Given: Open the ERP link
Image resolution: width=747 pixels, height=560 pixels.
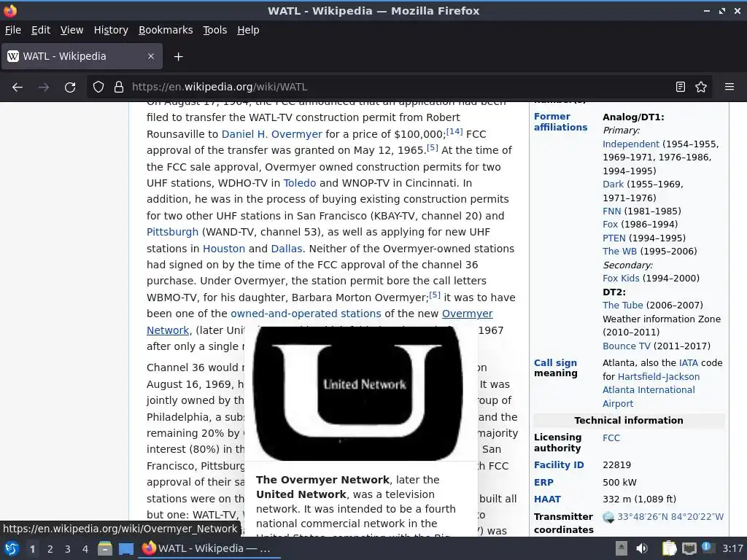Looking at the screenshot, I should [543, 483].
